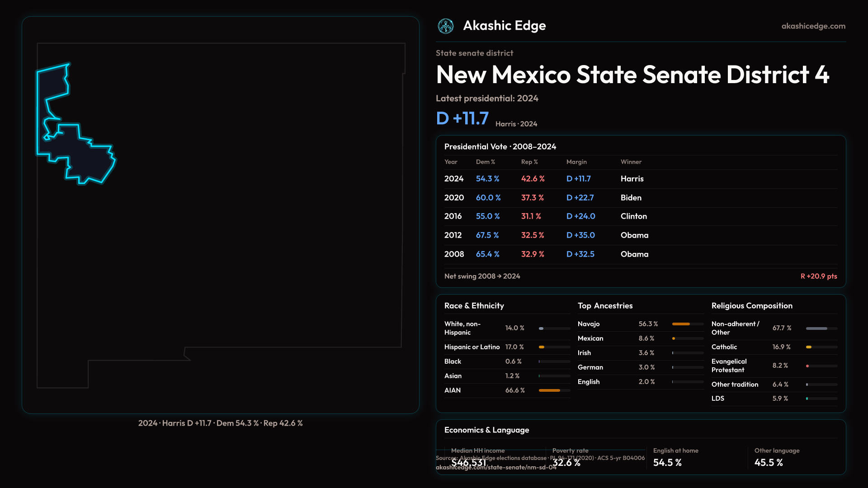
Task: Click the large D +11.7 margin headline
Action: [462, 118]
